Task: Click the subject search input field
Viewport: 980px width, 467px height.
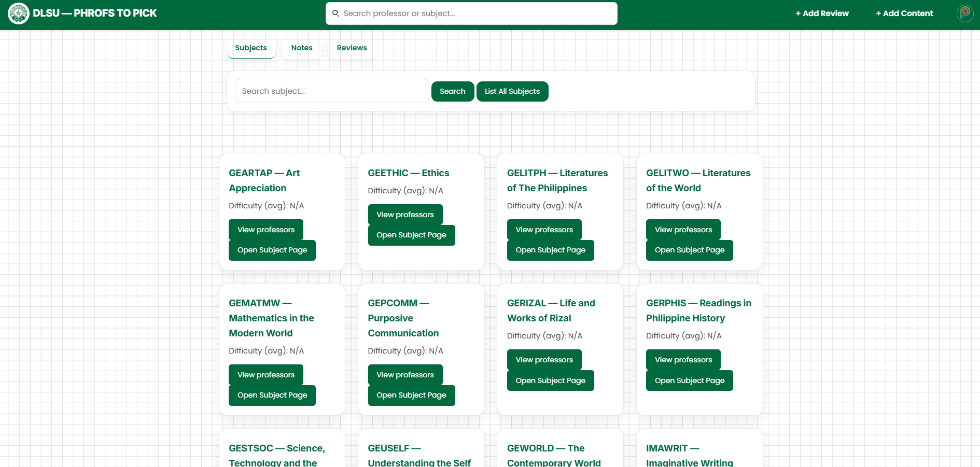Action: [331, 91]
